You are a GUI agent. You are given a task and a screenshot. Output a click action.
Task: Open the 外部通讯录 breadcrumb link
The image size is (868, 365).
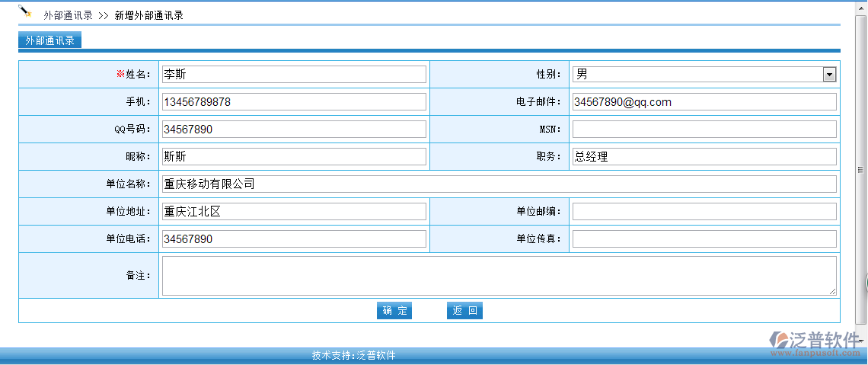pyautogui.click(x=68, y=15)
